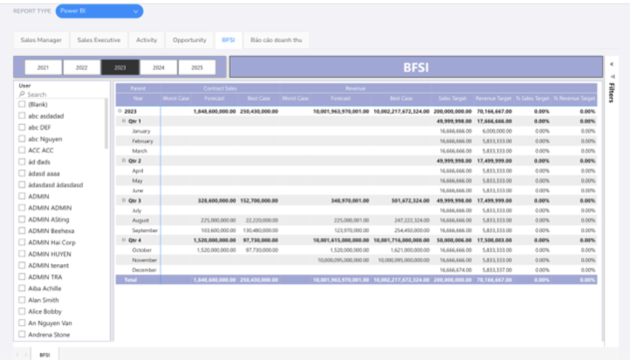Check the Alan Smith user checkbox
The height and width of the screenshot is (364, 630).
(x=21, y=300)
